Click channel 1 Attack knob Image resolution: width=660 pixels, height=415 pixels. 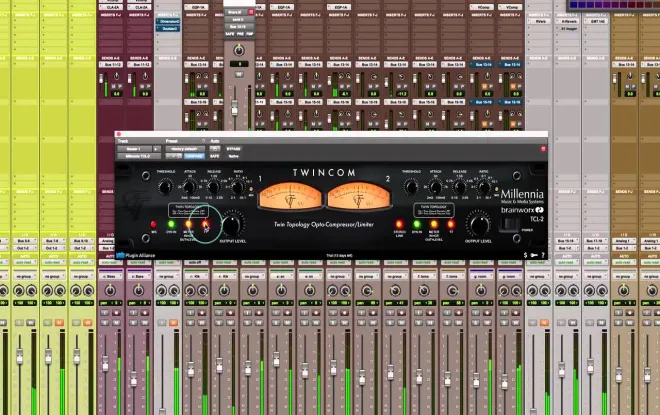(x=189, y=187)
